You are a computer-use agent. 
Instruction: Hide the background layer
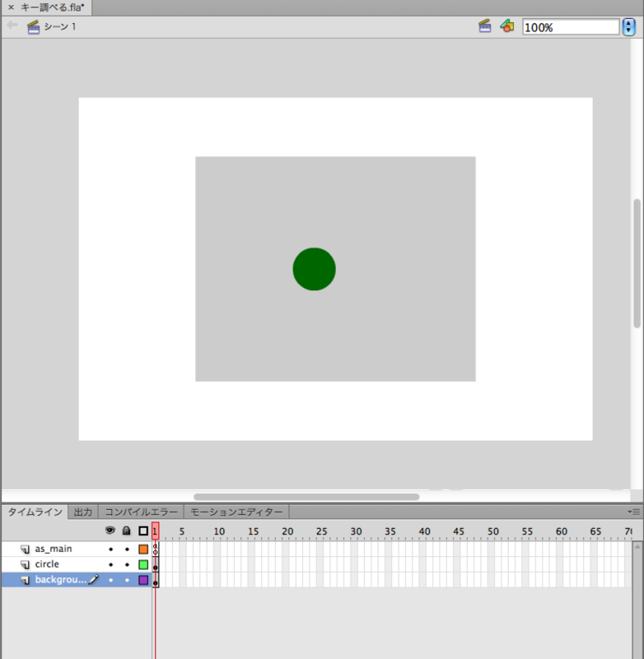tap(110, 581)
